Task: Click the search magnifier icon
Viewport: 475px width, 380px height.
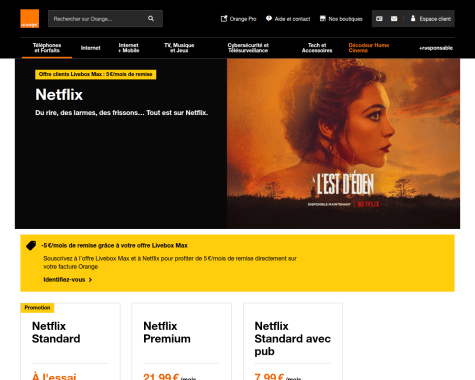Action: 151,19
